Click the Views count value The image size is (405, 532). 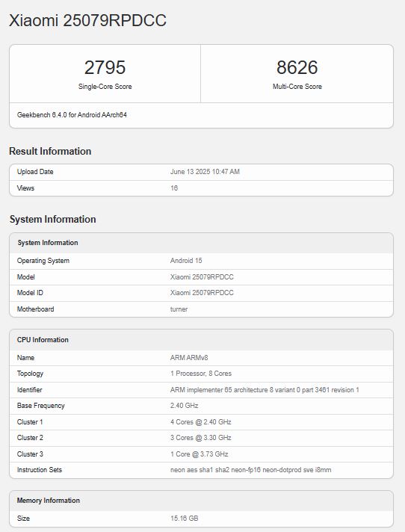tap(174, 188)
